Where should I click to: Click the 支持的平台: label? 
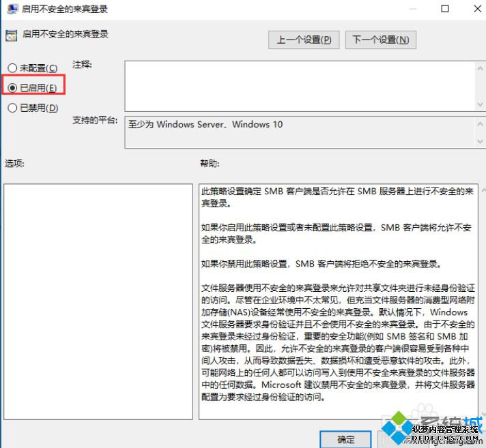point(95,120)
